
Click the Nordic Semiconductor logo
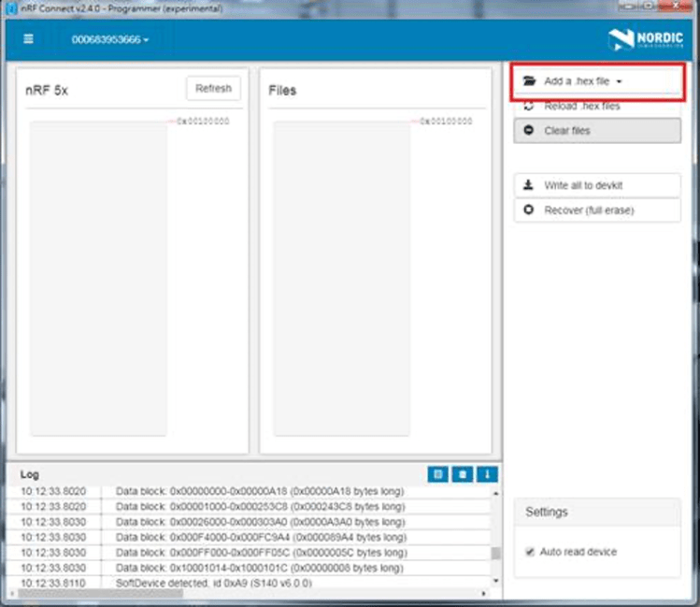646,39
